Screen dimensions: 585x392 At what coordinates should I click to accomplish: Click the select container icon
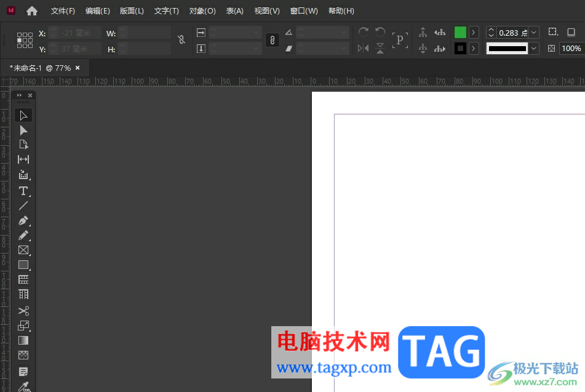(x=423, y=33)
